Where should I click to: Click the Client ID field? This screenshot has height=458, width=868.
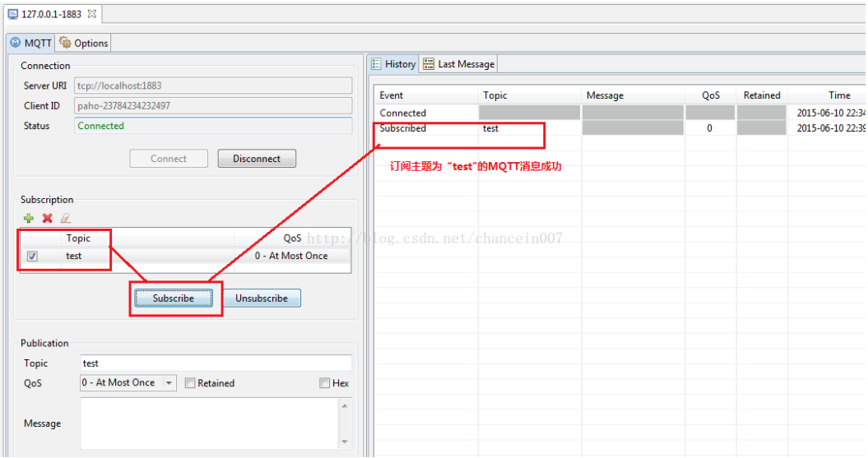(213, 105)
